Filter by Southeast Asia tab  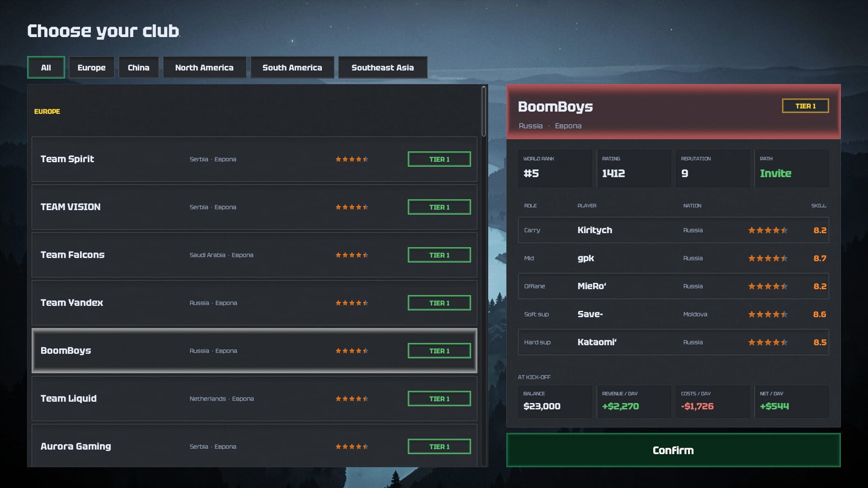pyautogui.click(x=382, y=67)
